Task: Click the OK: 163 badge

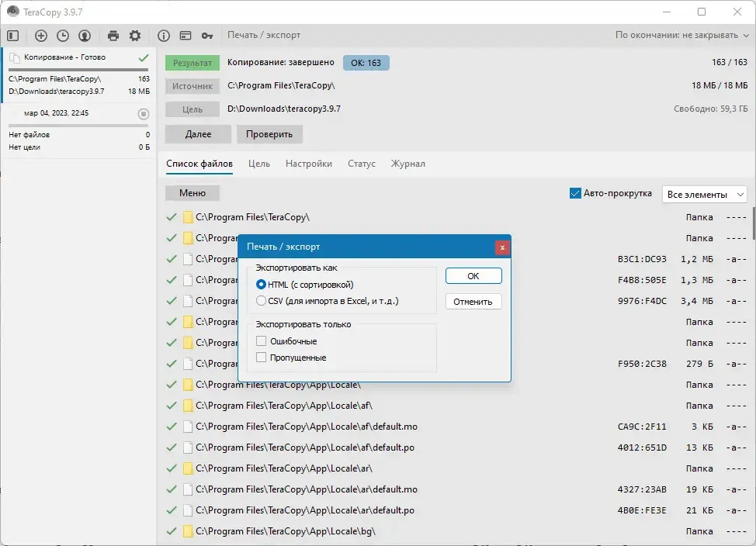Action: point(366,63)
